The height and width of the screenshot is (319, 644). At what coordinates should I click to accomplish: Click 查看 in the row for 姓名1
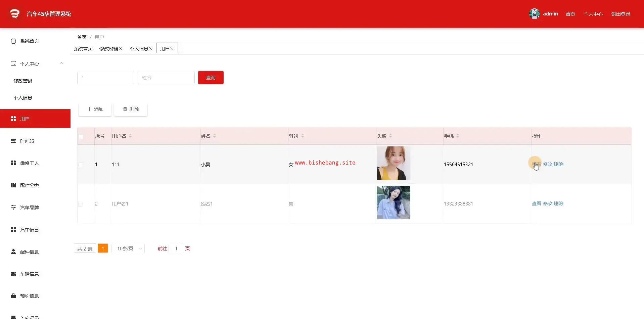pyautogui.click(x=536, y=203)
